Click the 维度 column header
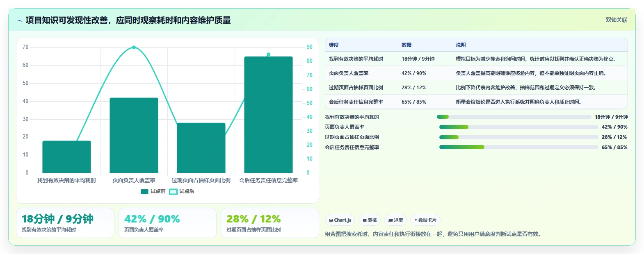The image size is (644, 254). tap(334, 45)
